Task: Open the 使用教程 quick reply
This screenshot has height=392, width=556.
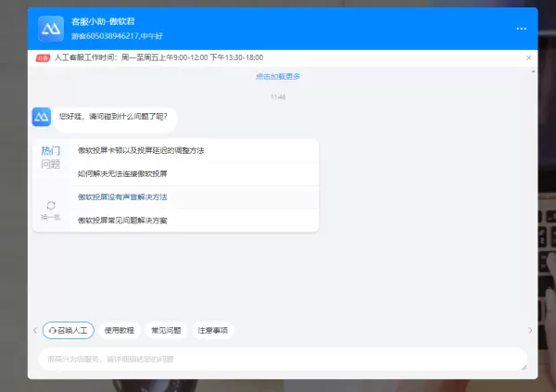Action: [x=120, y=330]
